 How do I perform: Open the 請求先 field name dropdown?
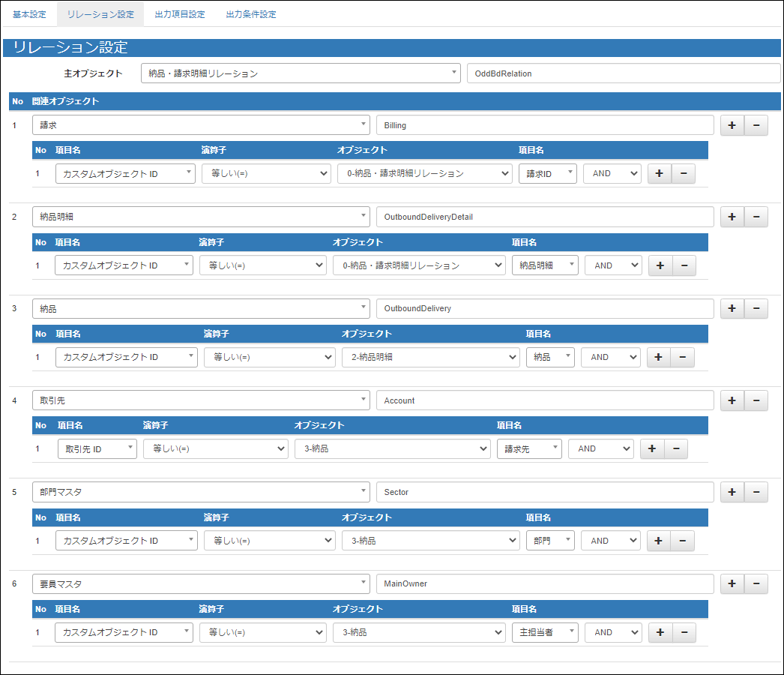click(x=529, y=448)
